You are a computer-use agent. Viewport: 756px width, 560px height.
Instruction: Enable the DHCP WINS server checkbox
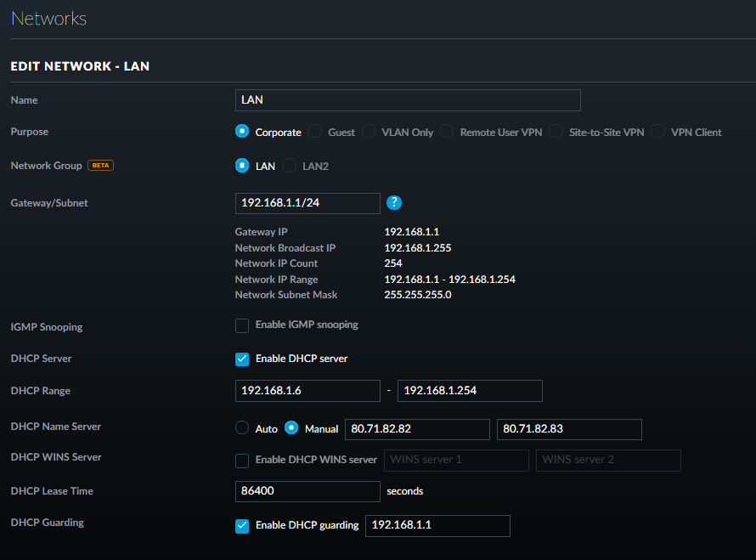[242, 460]
